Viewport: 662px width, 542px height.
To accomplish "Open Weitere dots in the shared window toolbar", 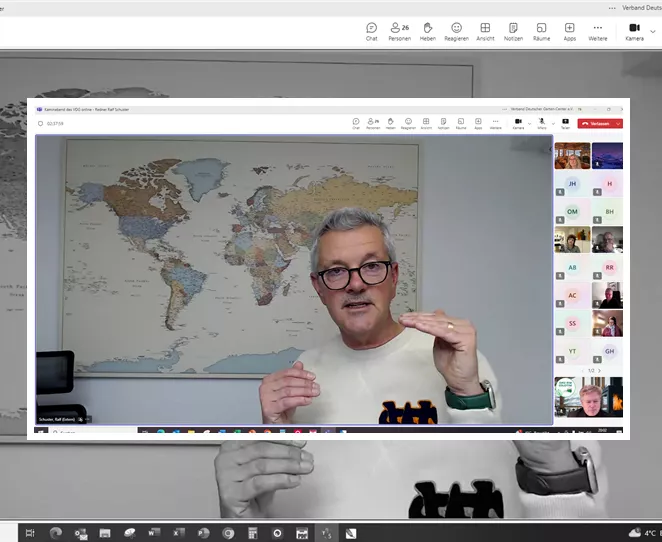I will coord(496,123).
